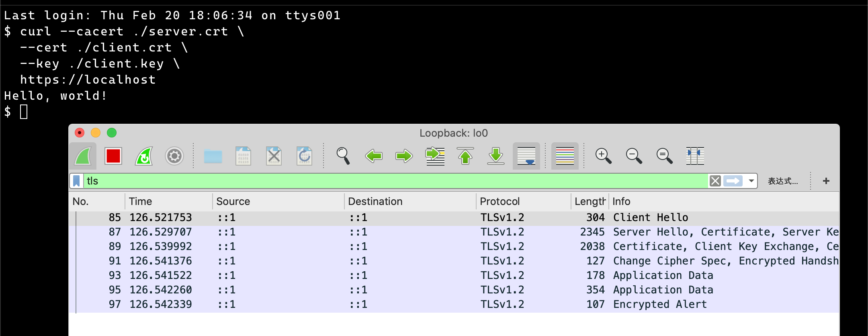The width and height of the screenshot is (868, 336).
Task: Clear the tls display filter
Action: 715,181
